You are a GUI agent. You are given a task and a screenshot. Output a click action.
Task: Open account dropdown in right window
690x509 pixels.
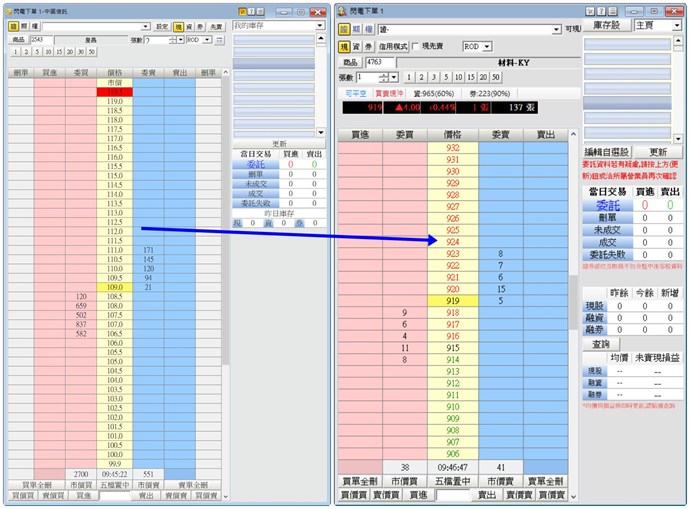pos(557,29)
